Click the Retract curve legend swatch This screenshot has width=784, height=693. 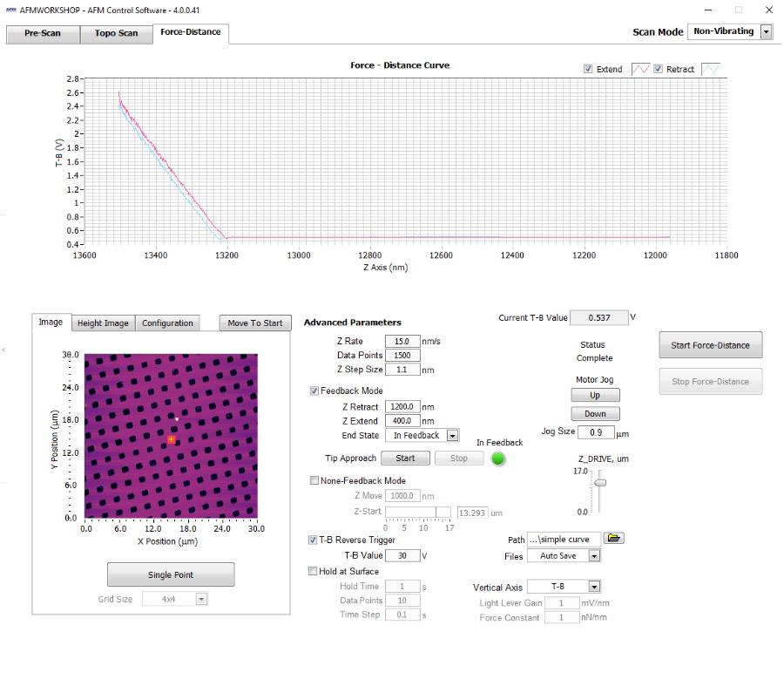point(711,69)
